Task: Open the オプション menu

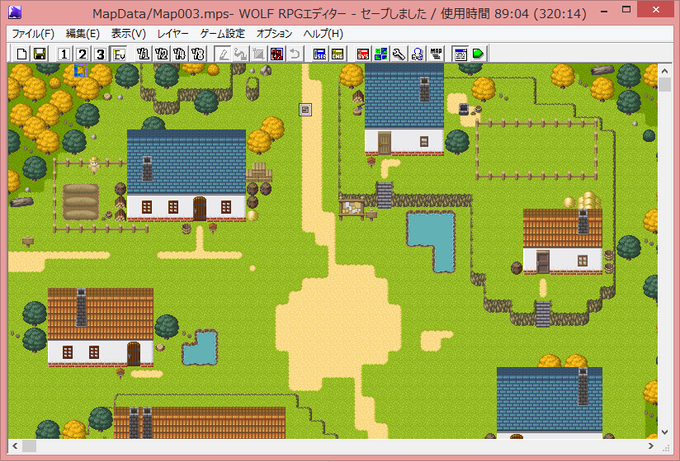Action: click(274, 33)
